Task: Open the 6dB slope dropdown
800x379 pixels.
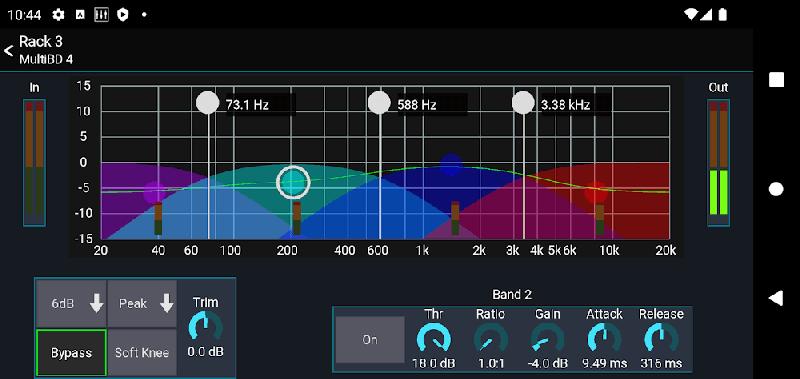Action: (x=71, y=304)
